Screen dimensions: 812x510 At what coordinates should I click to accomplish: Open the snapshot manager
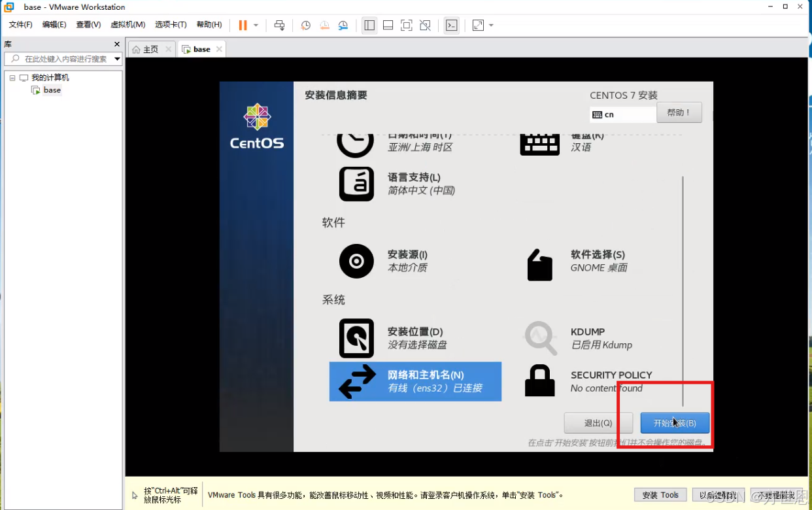[x=343, y=25]
